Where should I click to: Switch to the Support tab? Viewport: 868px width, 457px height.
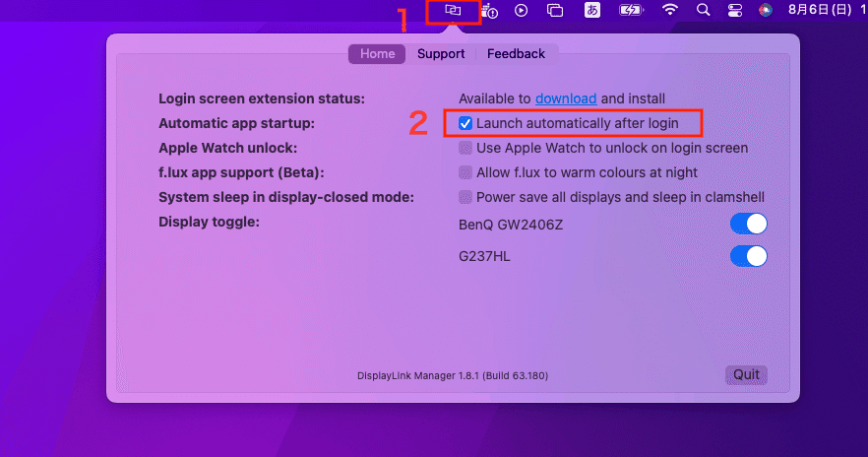441,54
